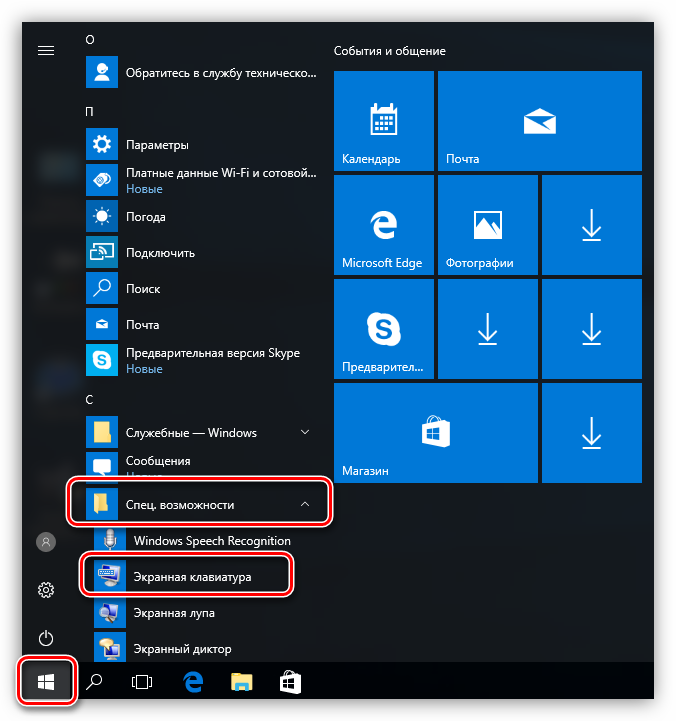
Task: Click the letter О group header
Action: tap(90, 40)
